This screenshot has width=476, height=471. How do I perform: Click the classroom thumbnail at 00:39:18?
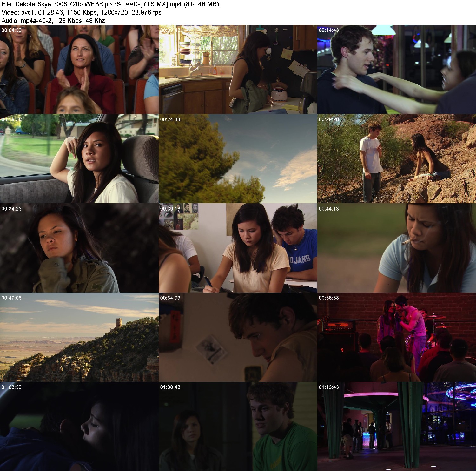point(238,248)
